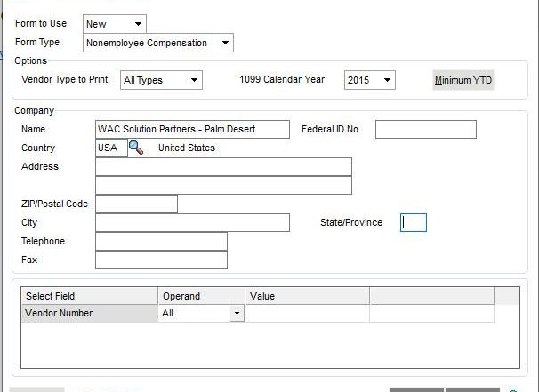Click the Telephone input field
Screen dimensions: 539x392
click(161, 241)
